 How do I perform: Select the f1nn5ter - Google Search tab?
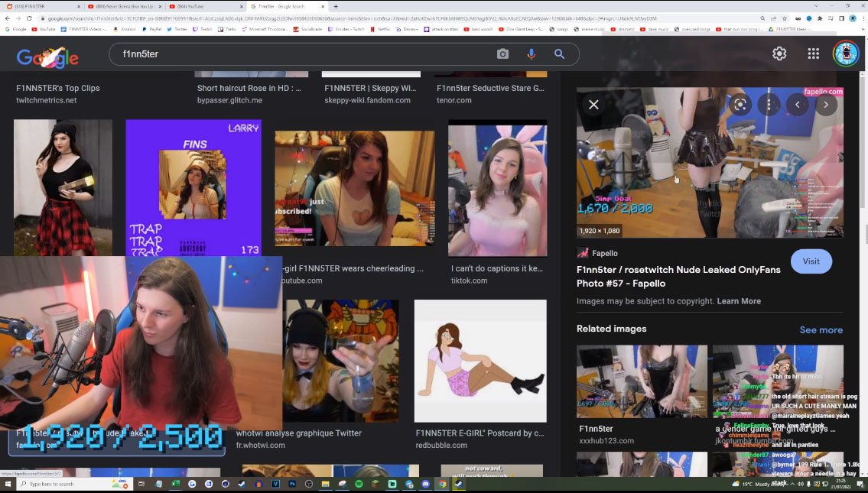288,7
